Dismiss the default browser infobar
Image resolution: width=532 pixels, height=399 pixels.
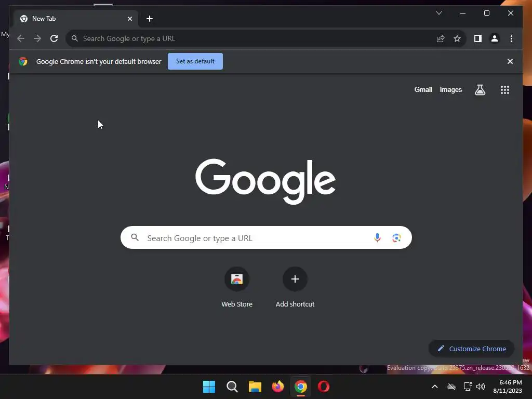click(510, 61)
